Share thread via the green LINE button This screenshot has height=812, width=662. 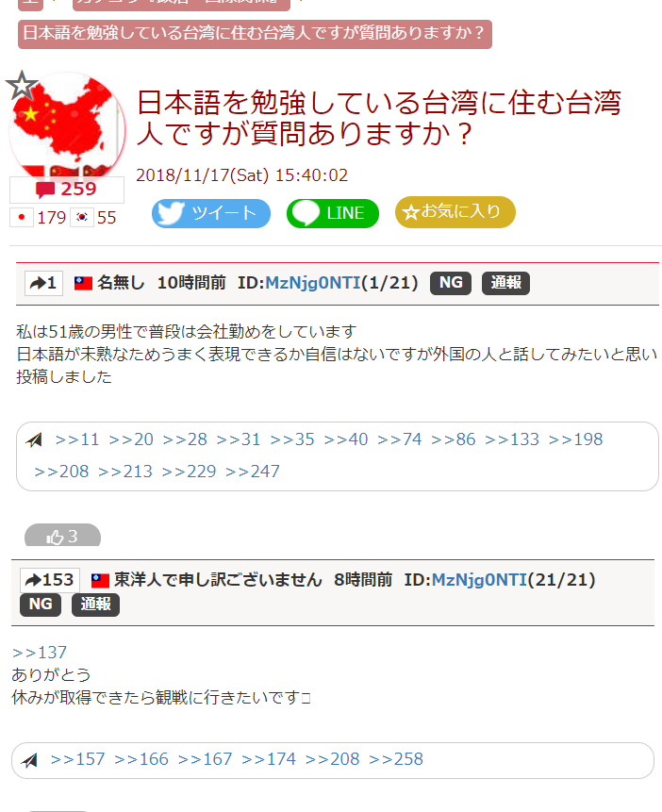[333, 213]
